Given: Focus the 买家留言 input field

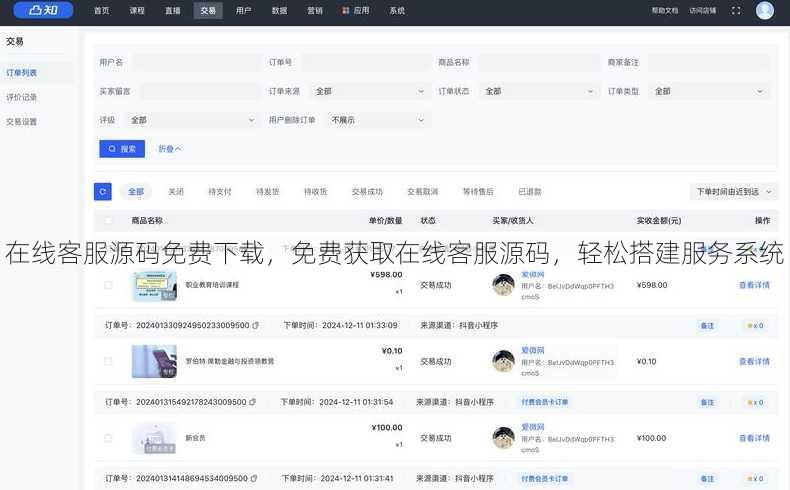Looking at the screenshot, I should tap(201, 91).
